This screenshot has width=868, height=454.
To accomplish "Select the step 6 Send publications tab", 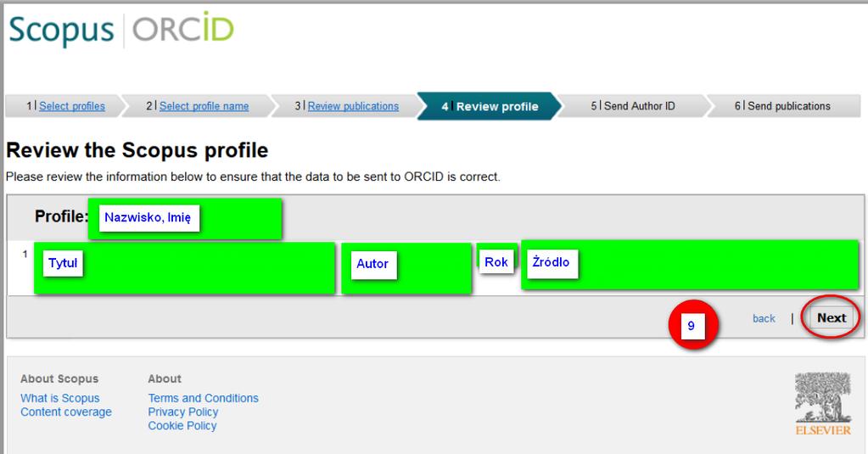I will 782,106.
